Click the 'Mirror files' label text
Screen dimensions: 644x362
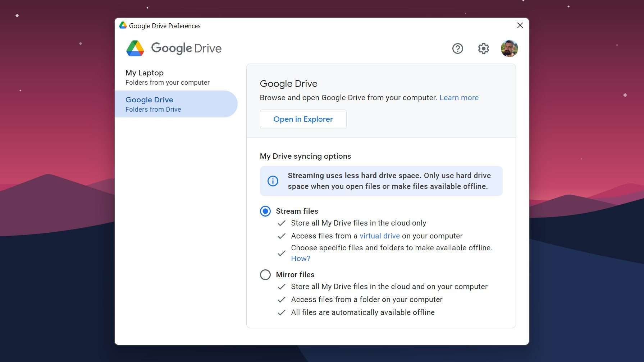295,275
